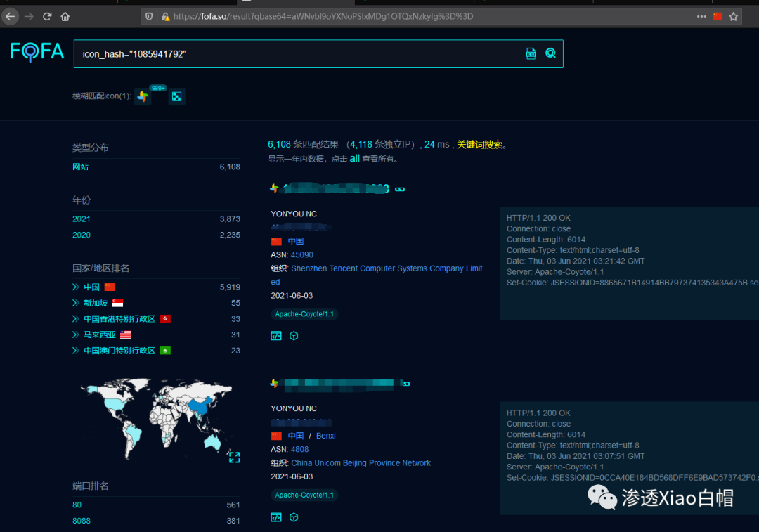The image size is (759, 532).
Task: Click the 'all' link to view all data
Action: [355, 158]
